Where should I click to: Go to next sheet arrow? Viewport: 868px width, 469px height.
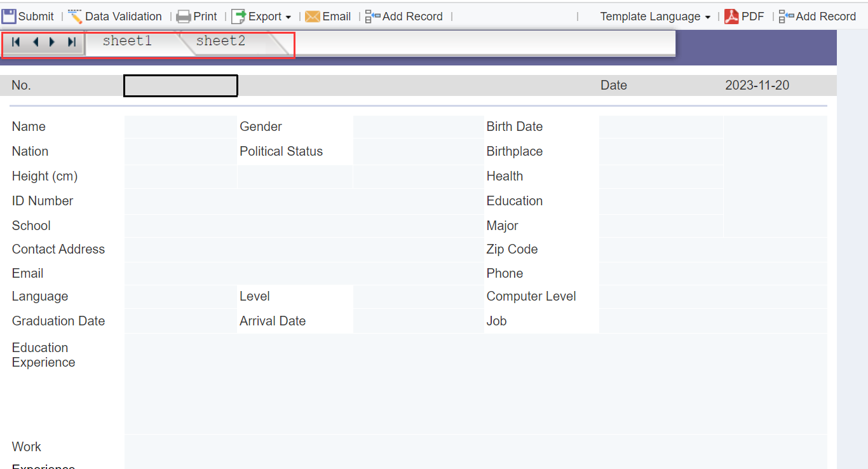click(53, 42)
